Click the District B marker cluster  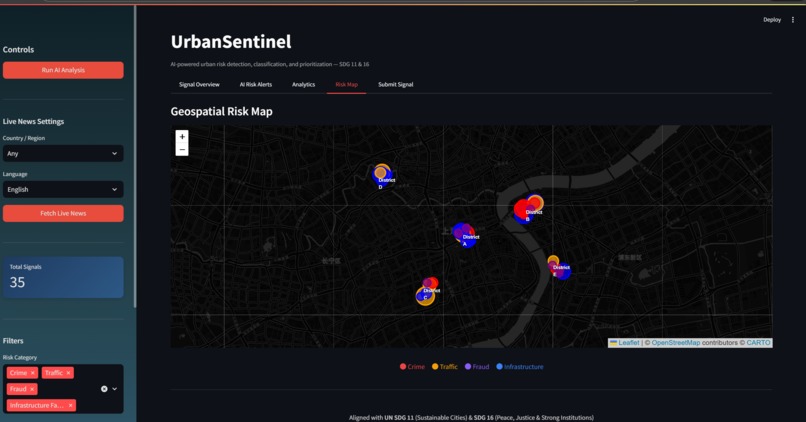click(x=528, y=209)
